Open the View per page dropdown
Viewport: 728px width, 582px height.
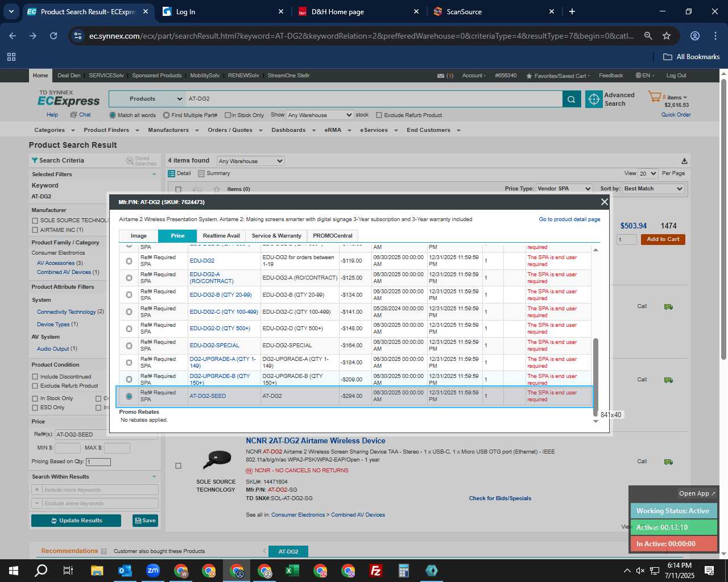[x=648, y=173]
